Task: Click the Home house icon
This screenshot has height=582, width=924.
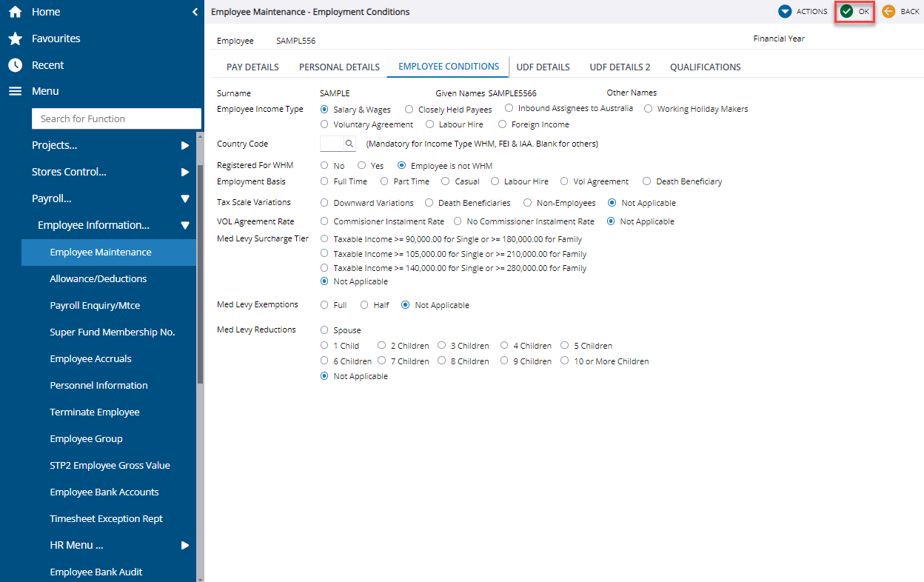Action: click(15, 12)
